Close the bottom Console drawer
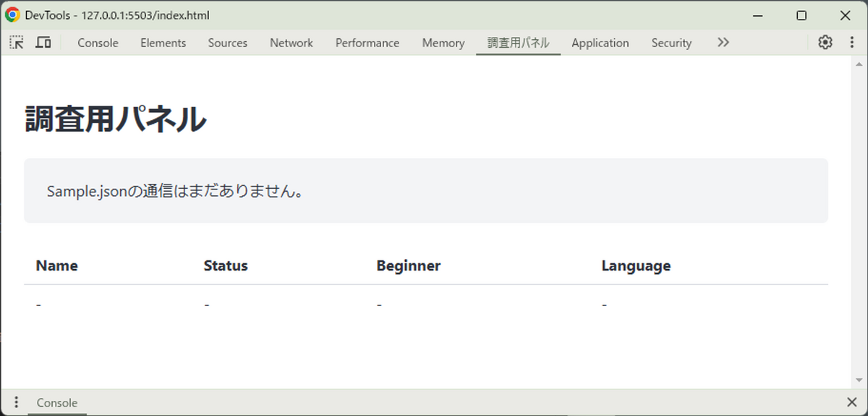This screenshot has height=416, width=868. pos(851,402)
